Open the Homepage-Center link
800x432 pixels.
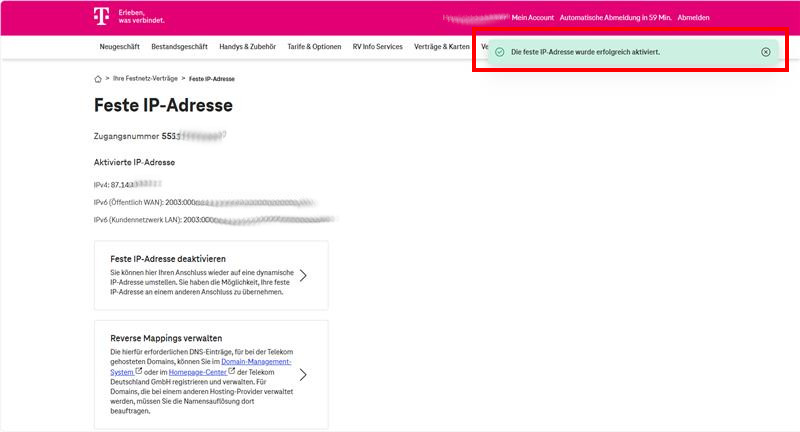pos(197,372)
